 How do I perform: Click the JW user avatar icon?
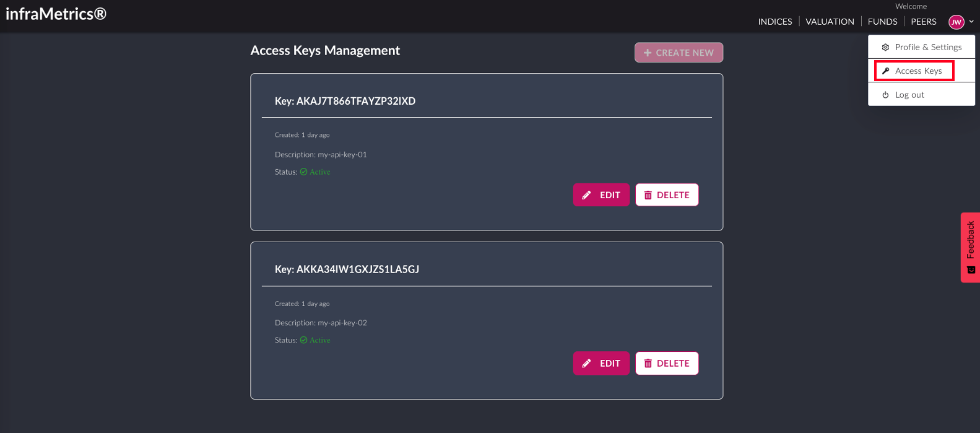point(956,22)
